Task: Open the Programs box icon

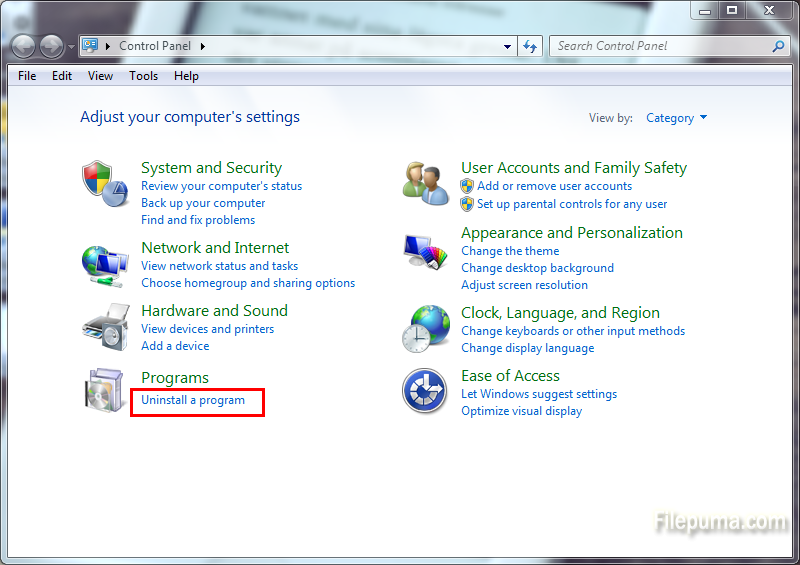Action: 104,389
